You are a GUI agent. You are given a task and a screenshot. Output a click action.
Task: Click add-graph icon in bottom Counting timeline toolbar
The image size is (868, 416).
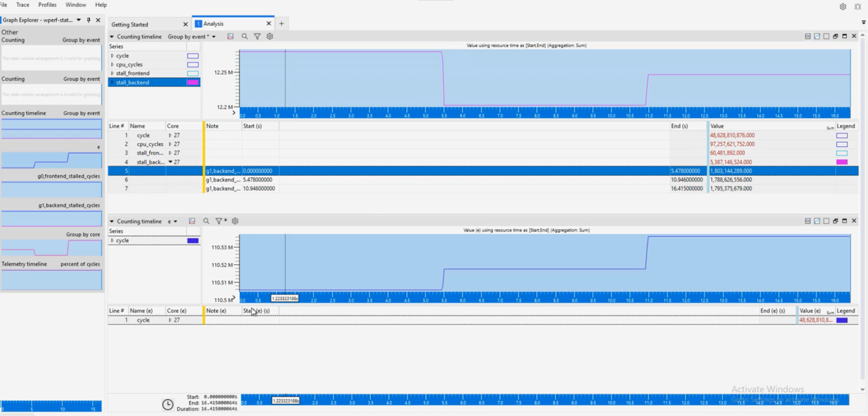pyautogui.click(x=192, y=221)
